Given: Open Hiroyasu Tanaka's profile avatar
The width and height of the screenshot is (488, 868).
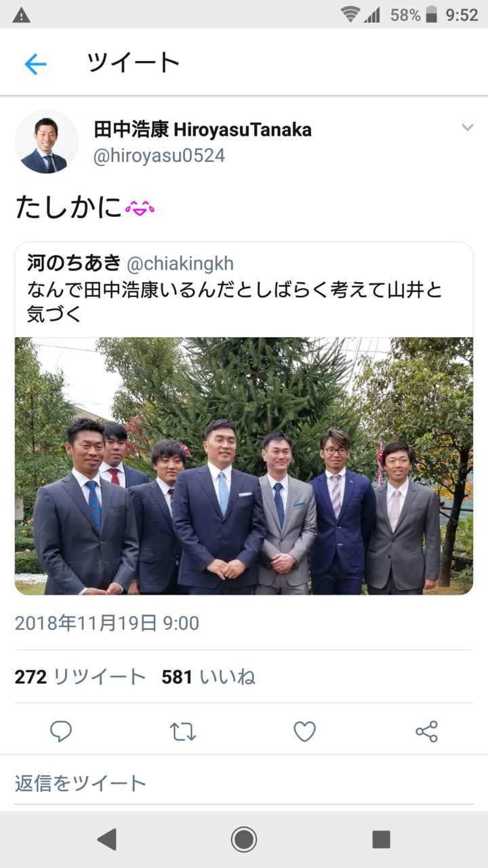Looking at the screenshot, I should 47,142.
